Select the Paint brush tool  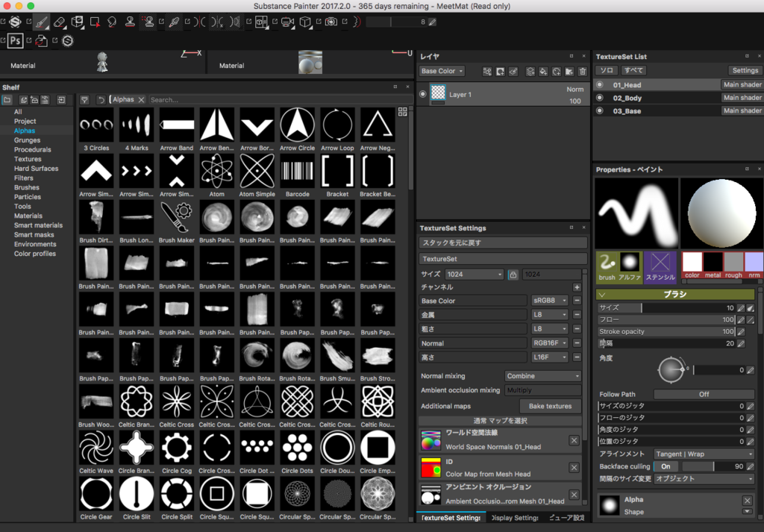[42, 22]
